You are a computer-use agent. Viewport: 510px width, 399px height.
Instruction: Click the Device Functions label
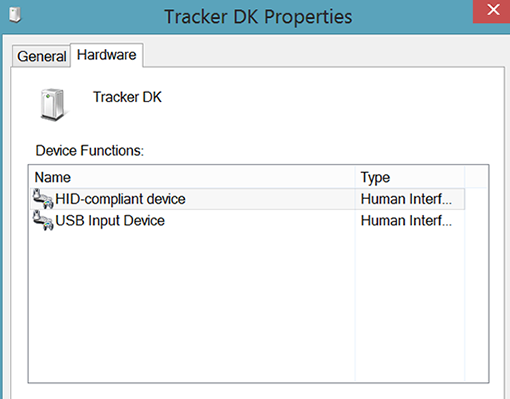coord(90,151)
